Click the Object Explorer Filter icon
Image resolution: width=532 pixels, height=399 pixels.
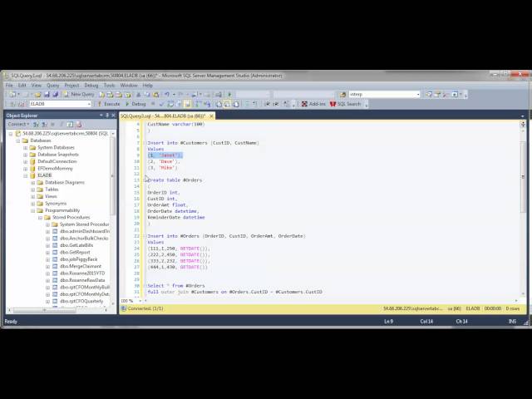[62, 125]
